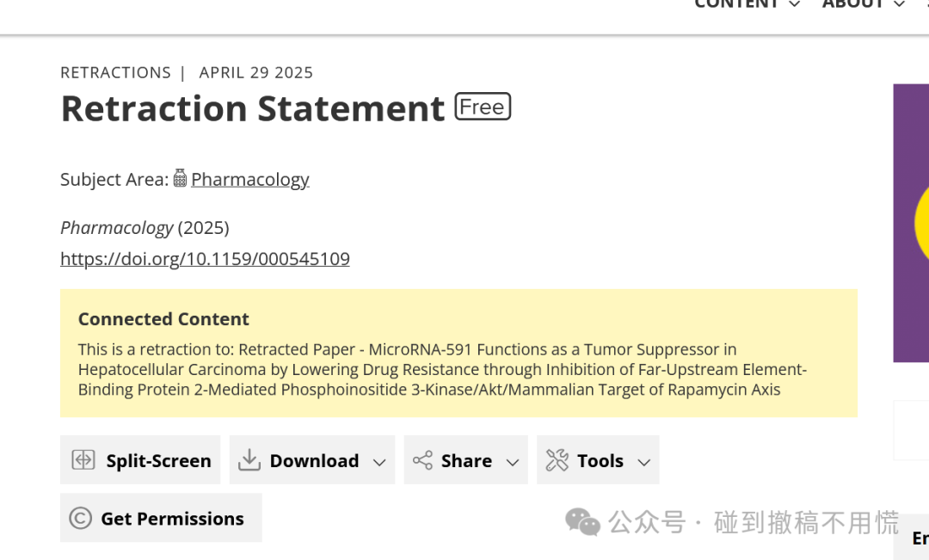This screenshot has width=929, height=560.
Task: Click the Free access badge
Action: point(483,107)
